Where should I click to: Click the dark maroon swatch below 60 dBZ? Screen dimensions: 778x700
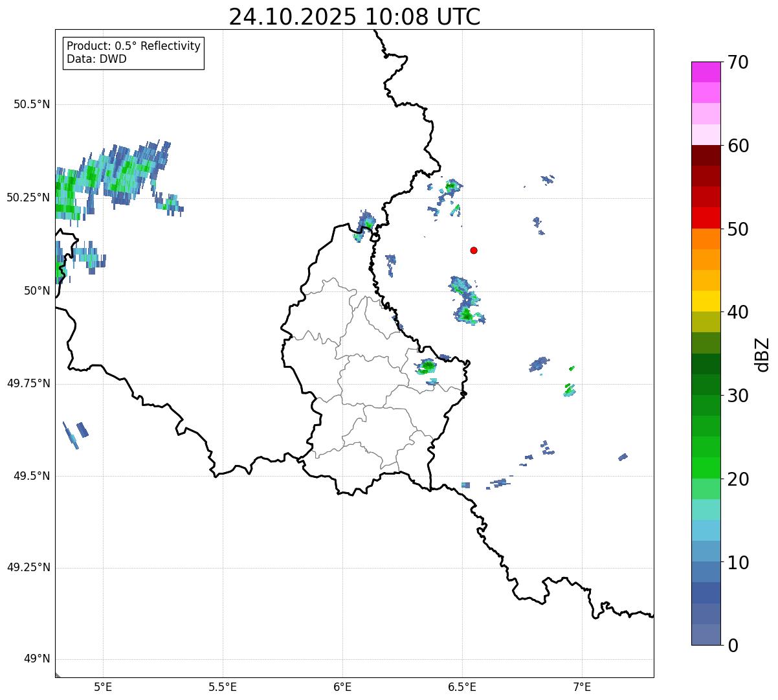(x=706, y=155)
